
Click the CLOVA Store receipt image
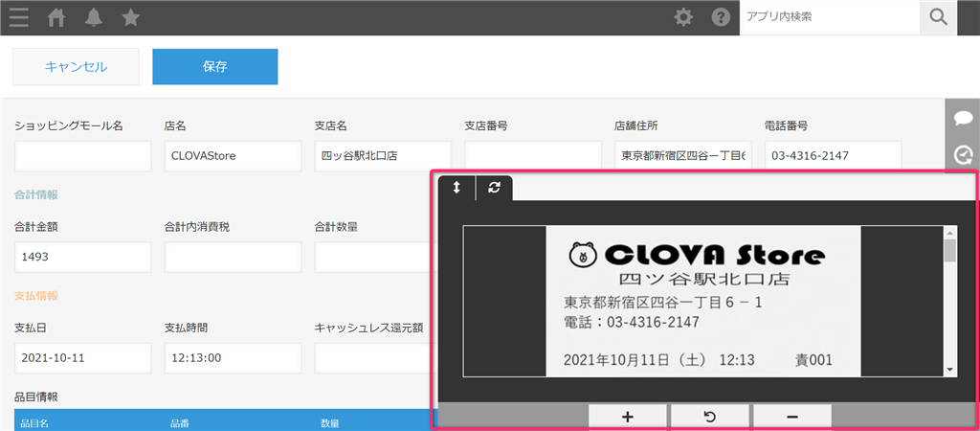[703, 302]
